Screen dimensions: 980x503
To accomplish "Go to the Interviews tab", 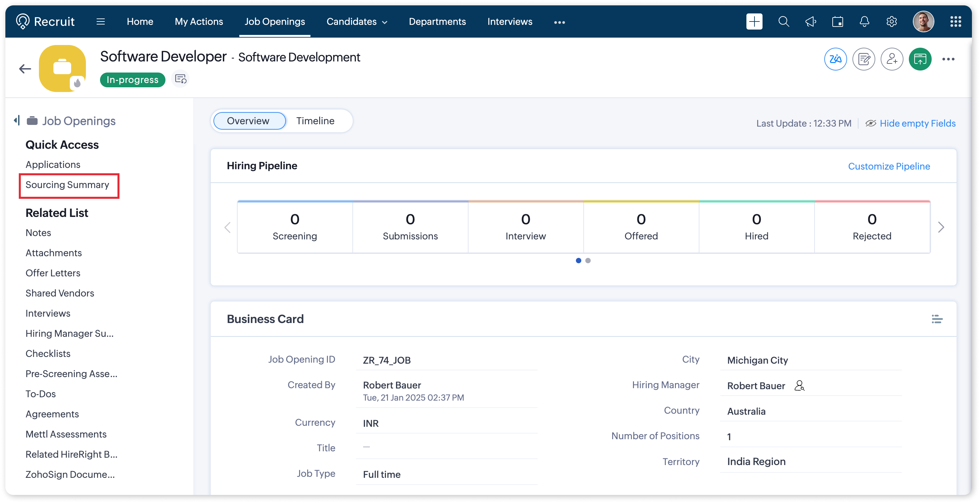I will tap(510, 22).
